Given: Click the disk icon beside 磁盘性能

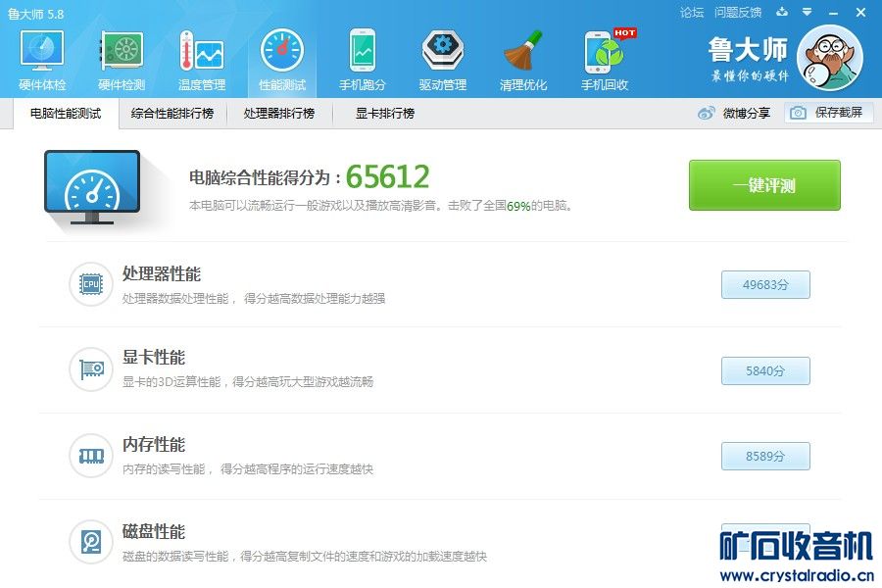Looking at the screenshot, I should [x=91, y=542].
